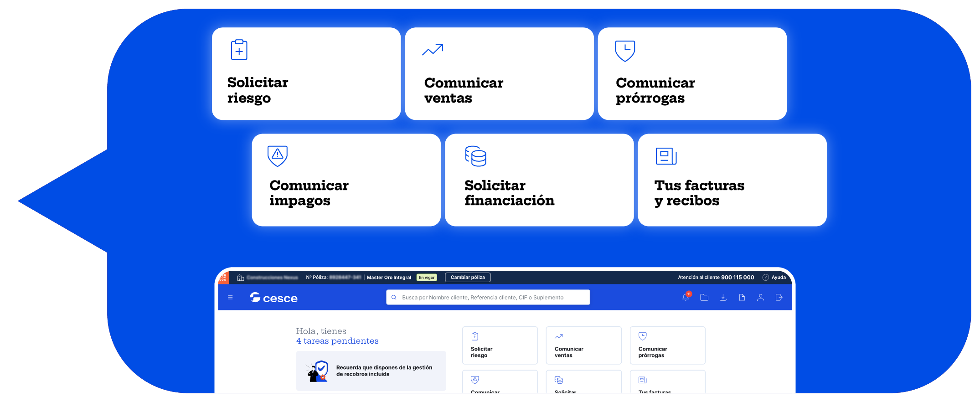Click the Ayuda help link
The height and width of the screenshot is (402, 980).
775,277
